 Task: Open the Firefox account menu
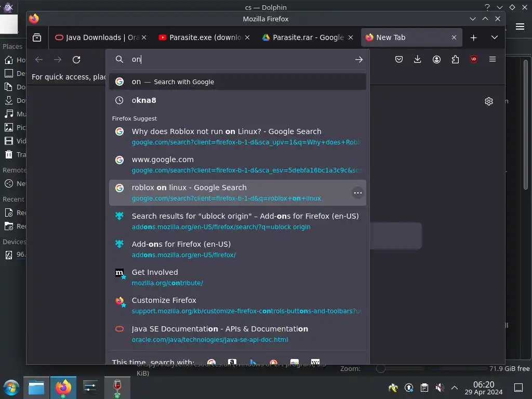436,59
